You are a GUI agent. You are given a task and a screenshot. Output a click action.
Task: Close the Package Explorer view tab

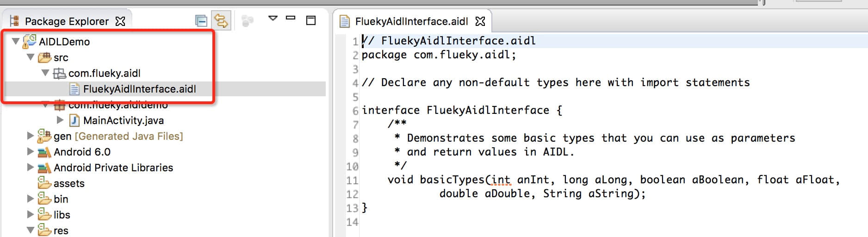[x=120, y=21]
